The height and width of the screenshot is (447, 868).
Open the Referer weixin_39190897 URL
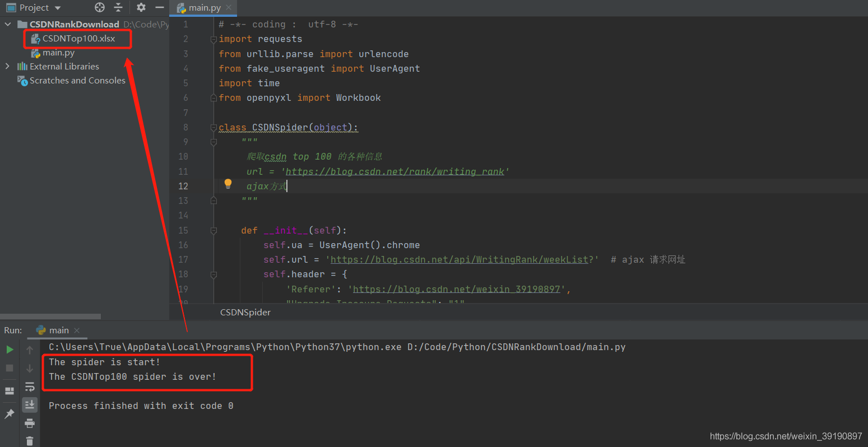tap(456, 289)
